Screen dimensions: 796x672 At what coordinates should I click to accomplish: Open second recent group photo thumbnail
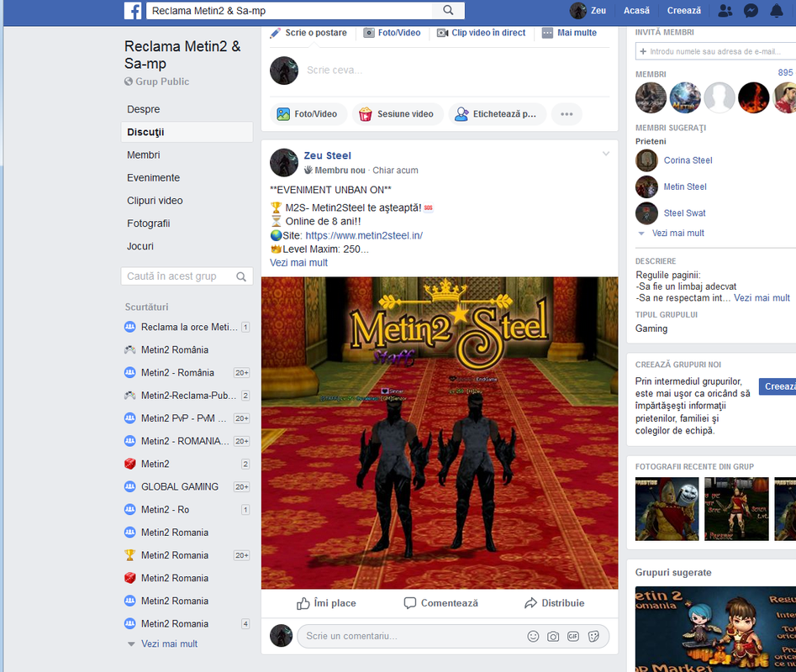pyautogui.click(x=736, y=509)
